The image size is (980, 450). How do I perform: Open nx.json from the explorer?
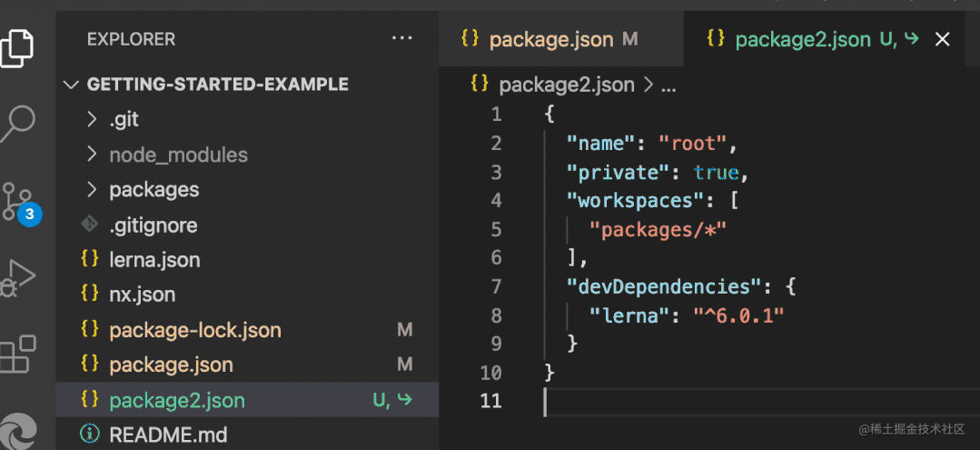(x=142, y=295)
